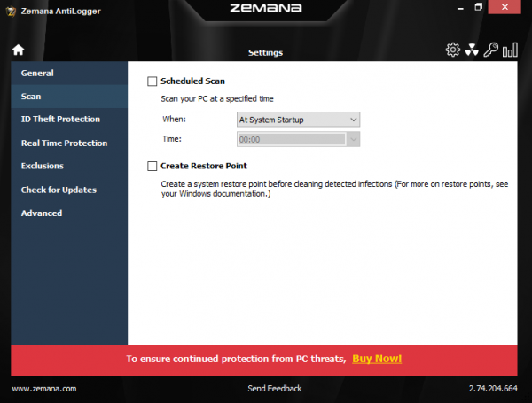Open the quarantine radiation icon

(x=472, y=50)
